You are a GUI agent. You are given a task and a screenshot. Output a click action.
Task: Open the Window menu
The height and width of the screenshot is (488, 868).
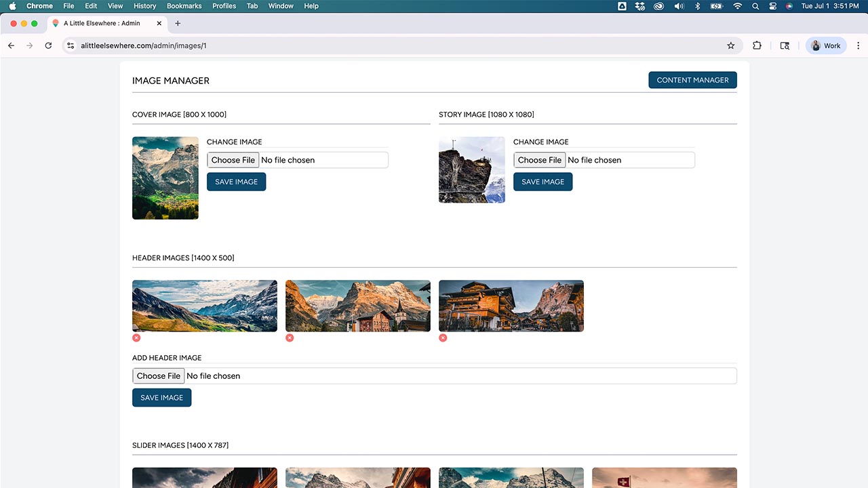click(x=281, y=6)
